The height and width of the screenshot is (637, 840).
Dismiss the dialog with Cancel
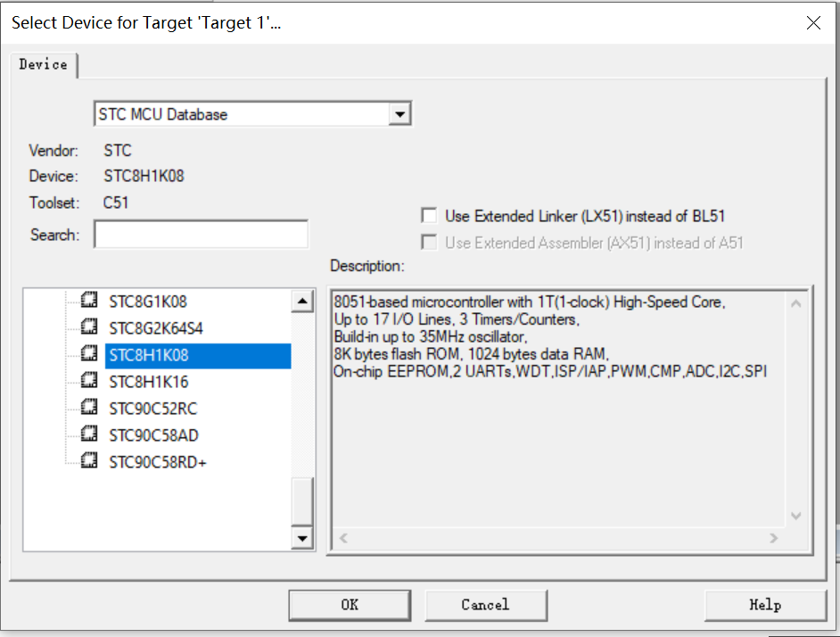[486, 606]
